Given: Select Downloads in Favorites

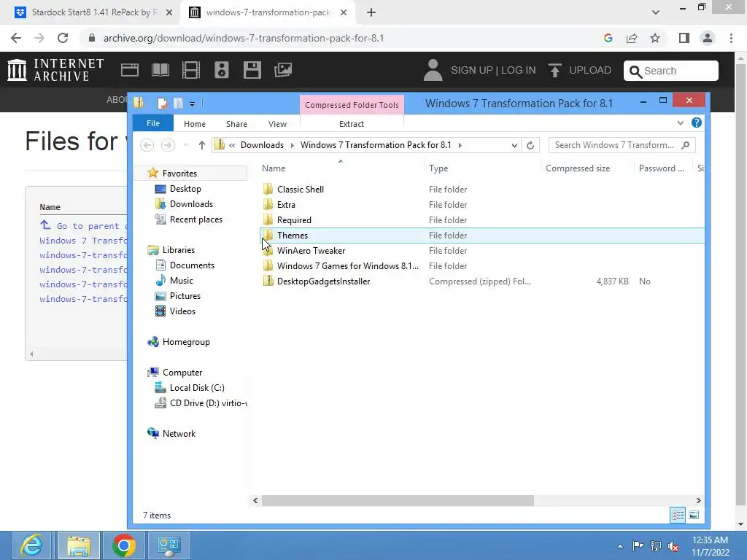Looking at the screenshot, I should [191, 204].
